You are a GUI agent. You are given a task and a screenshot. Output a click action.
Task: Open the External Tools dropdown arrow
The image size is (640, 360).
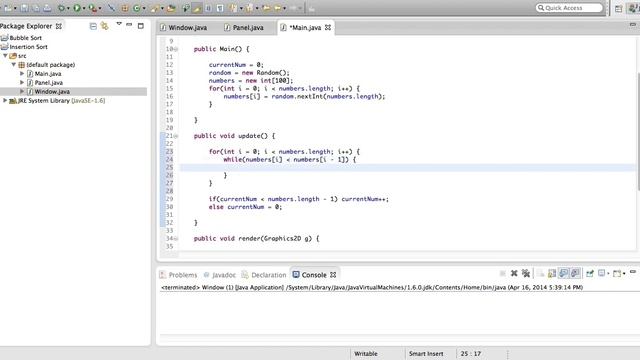click(x=100, y=8)
